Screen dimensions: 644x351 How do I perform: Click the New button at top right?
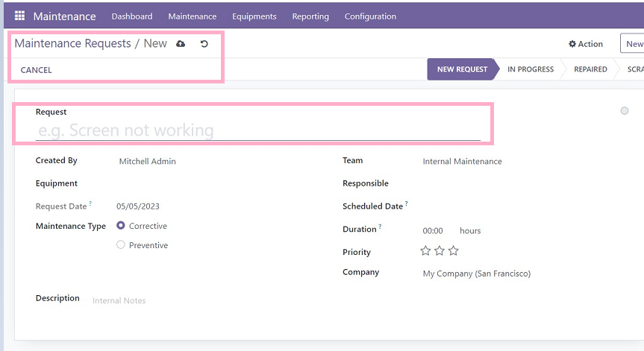(x=633, y=44)
